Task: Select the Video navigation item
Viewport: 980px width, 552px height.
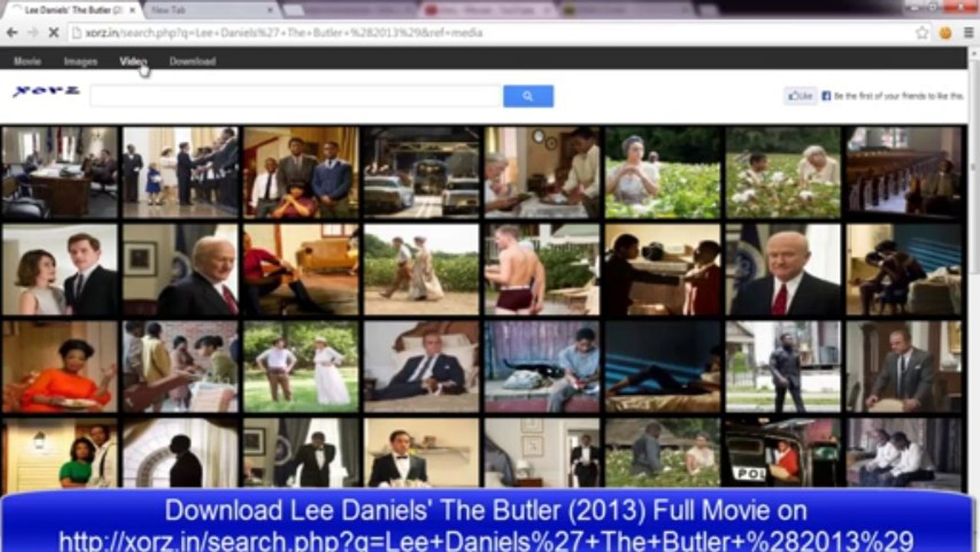Action: pos(133,61)
